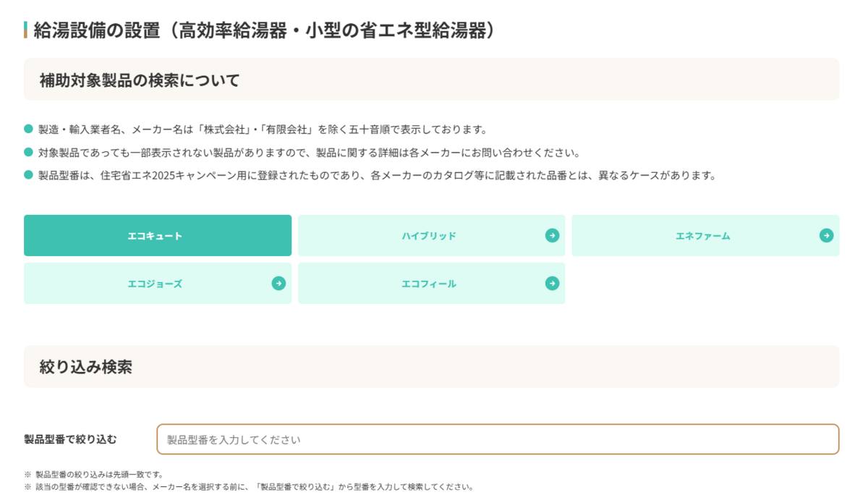Switch to the ハイブリッド tab
The height and width of the screenshot is (500, 868).
431,235
